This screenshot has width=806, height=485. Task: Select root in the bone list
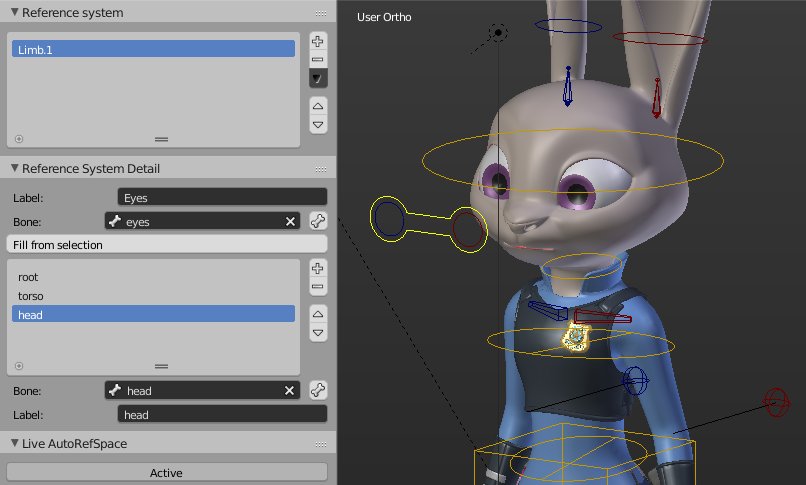coord(153,277)
